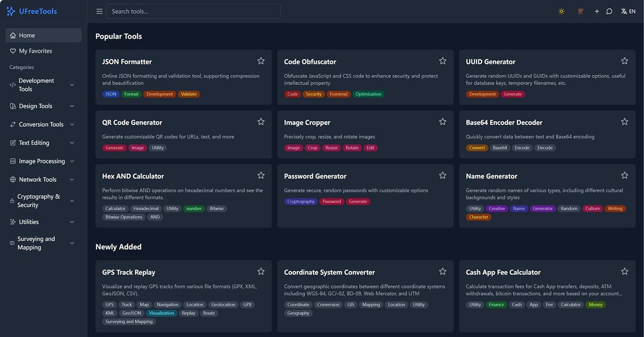Click the Creative tag on Name Generator
644x337 pixels.
point(496,208)
